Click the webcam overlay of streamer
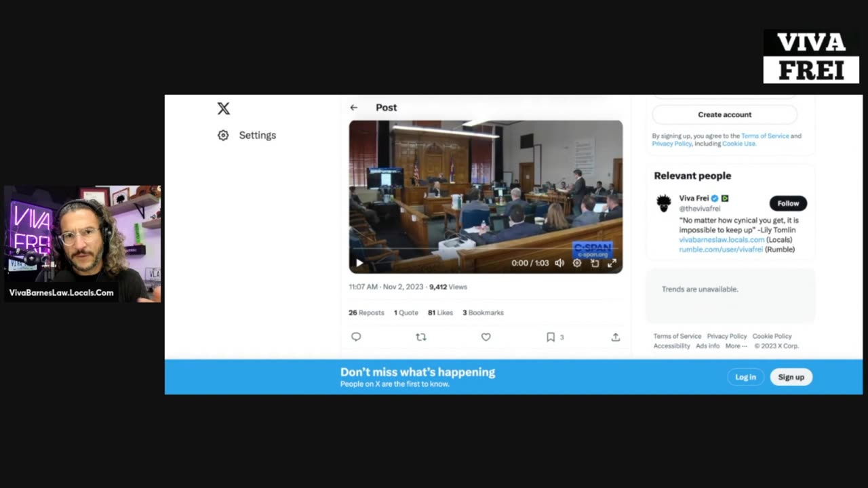The image size is (868, 488). pyautogui.click(x=83, y=244)
